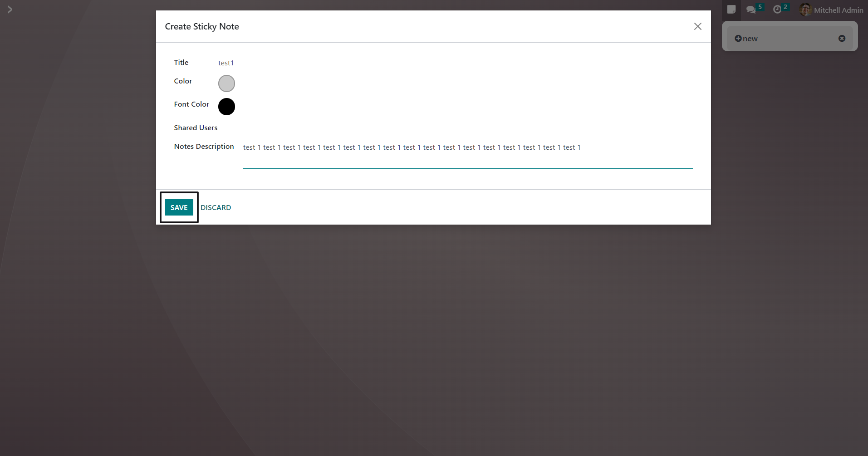Click the Color label

[x=183, y=81]
